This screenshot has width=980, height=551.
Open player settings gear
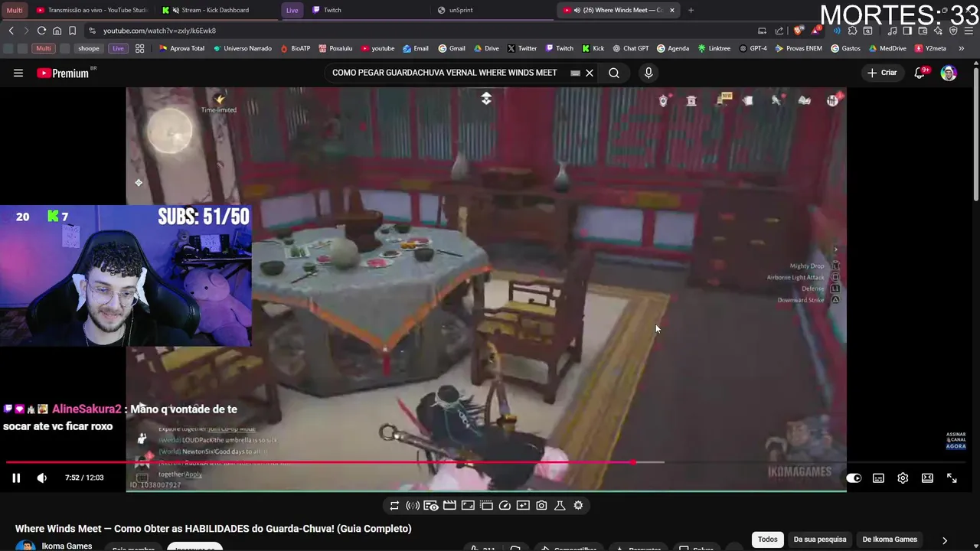(x=903, y=478)
